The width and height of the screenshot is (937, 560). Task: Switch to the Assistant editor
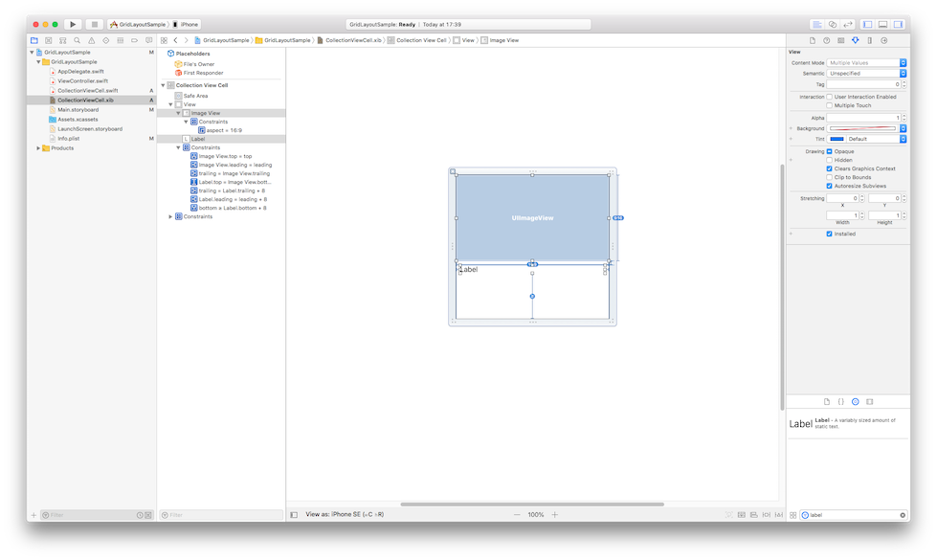tap(833, 25)
